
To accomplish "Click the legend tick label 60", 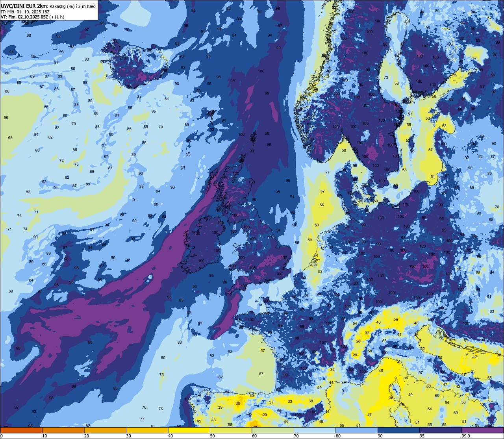I will coord(254,436).
